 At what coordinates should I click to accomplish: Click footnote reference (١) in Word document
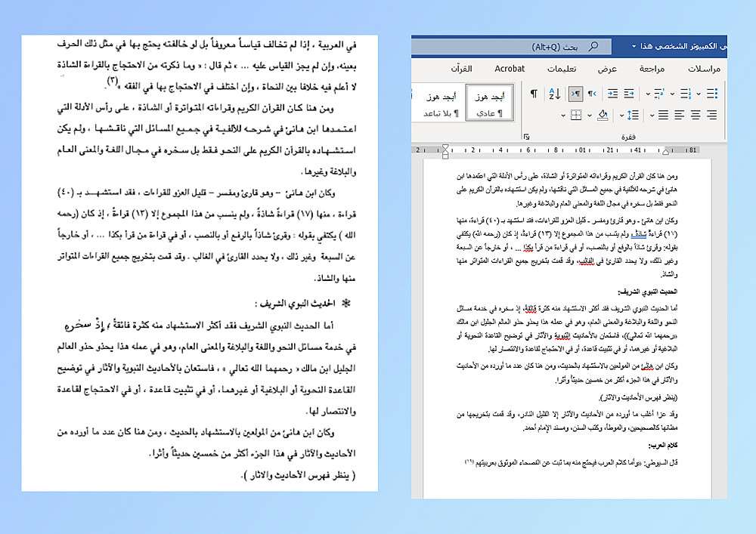click(x=469, y=461)
